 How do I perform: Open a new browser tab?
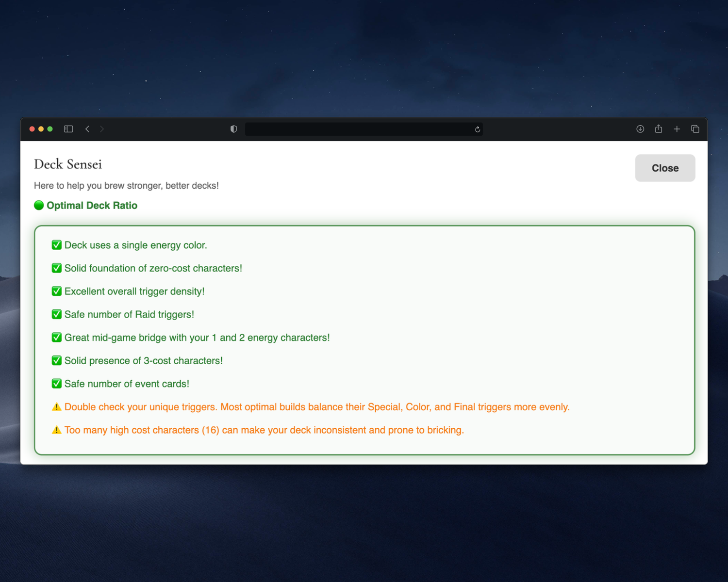(x=677, y=129)
